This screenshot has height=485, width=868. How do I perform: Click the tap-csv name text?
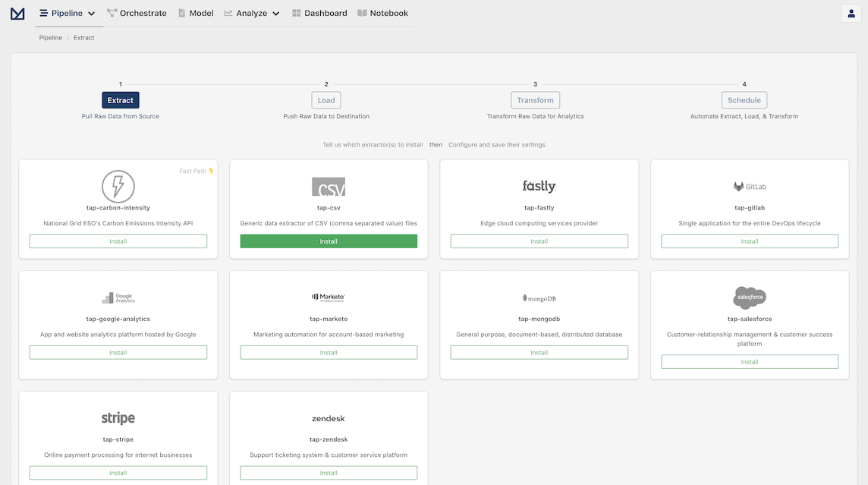point(329,208)
